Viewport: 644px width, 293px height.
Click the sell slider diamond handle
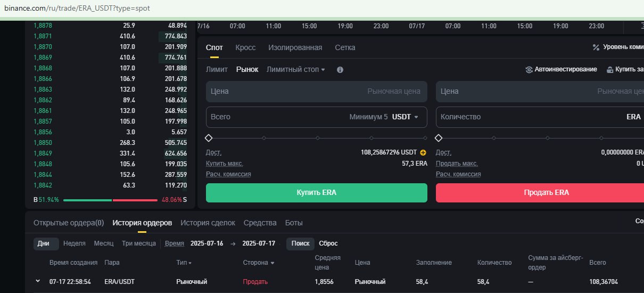[x=439, y=138]
